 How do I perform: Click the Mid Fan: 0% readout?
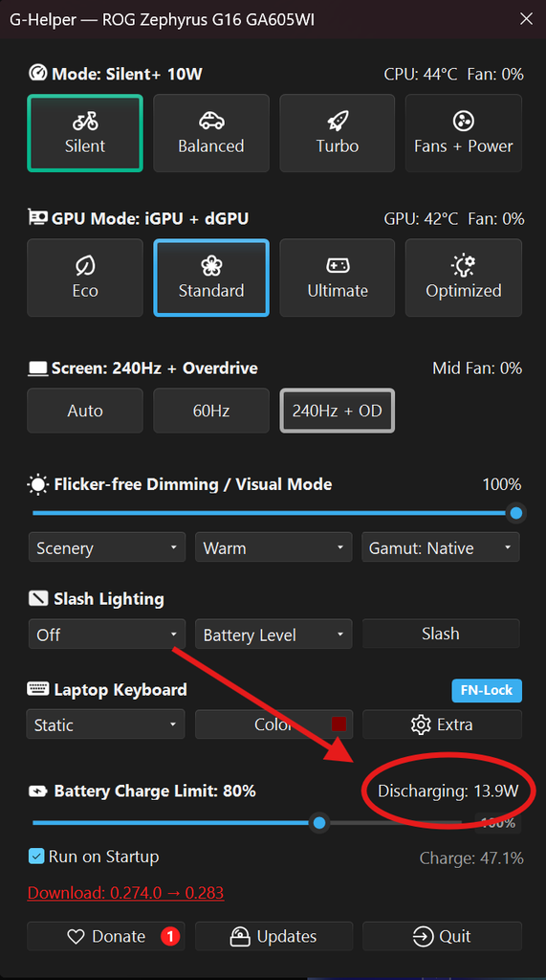(x=477, y=368)
